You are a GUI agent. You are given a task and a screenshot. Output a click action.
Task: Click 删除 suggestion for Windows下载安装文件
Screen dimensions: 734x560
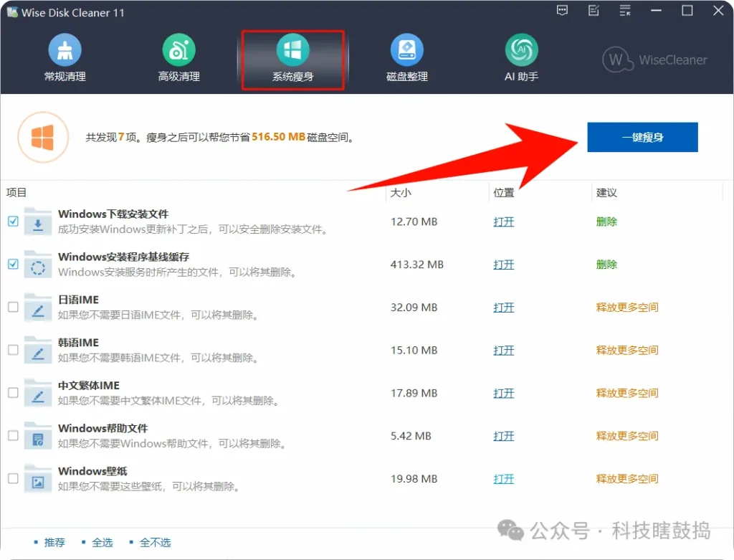[606, 222]
